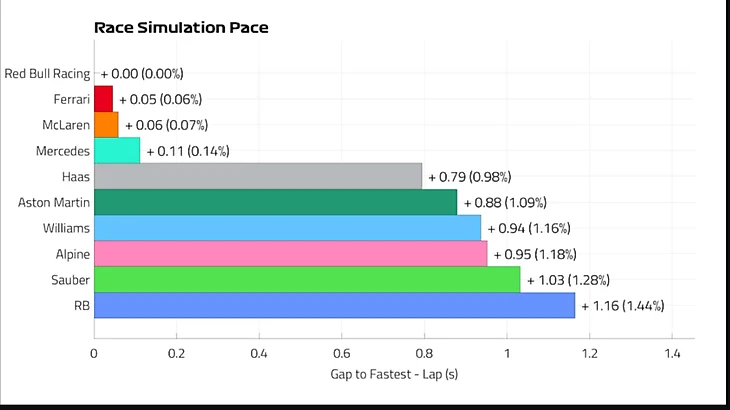The height and width of the screenshot is (410, 730).
Task: Select the orange McLaren bar
Action: click(x=106, y=125)
